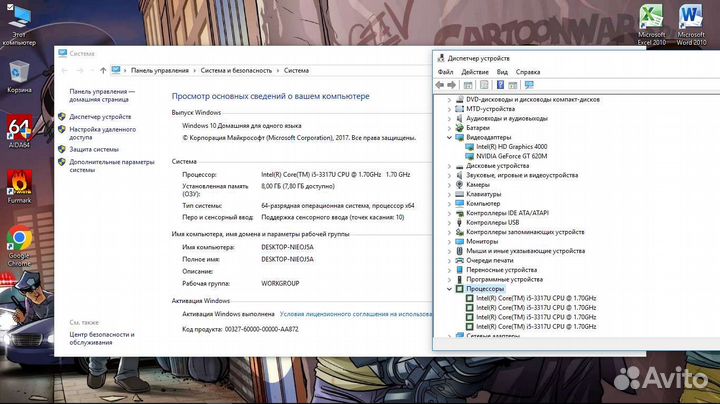Launch the AIDA64 desktop shortcut

tap(19, 131)
